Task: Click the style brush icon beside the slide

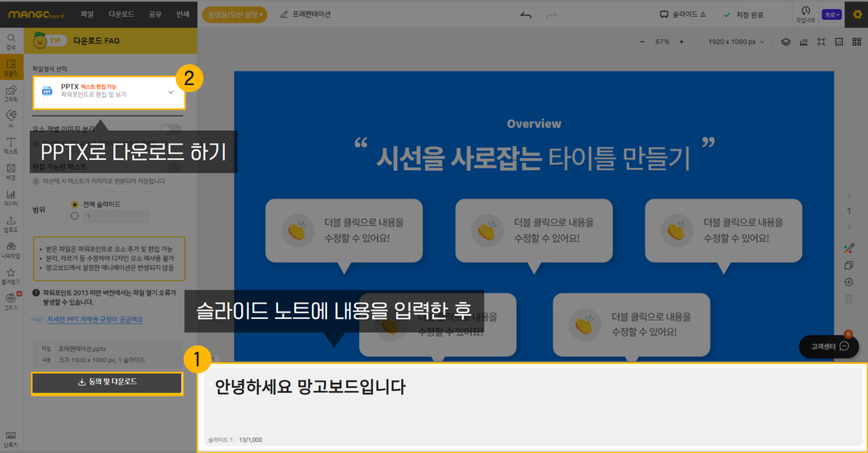Action: pos(849,248)
